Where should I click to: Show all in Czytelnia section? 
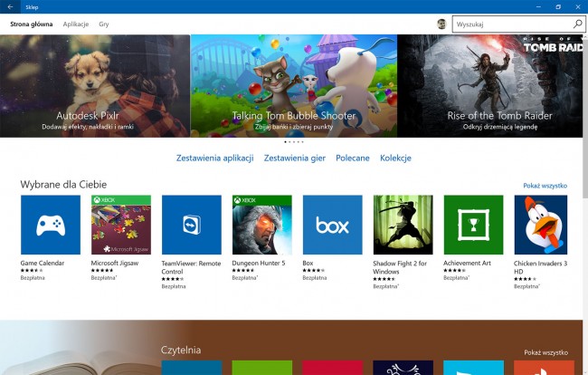coord(545,352)
